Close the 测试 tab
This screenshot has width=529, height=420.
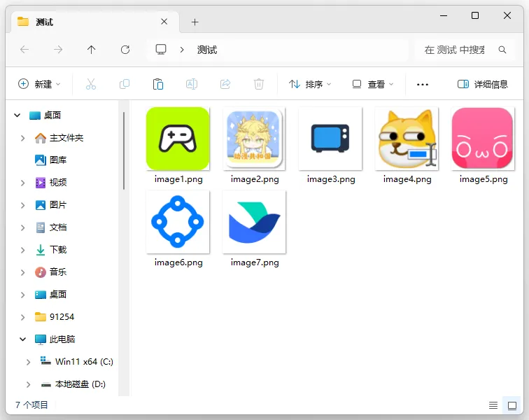(x=164, y=22)
